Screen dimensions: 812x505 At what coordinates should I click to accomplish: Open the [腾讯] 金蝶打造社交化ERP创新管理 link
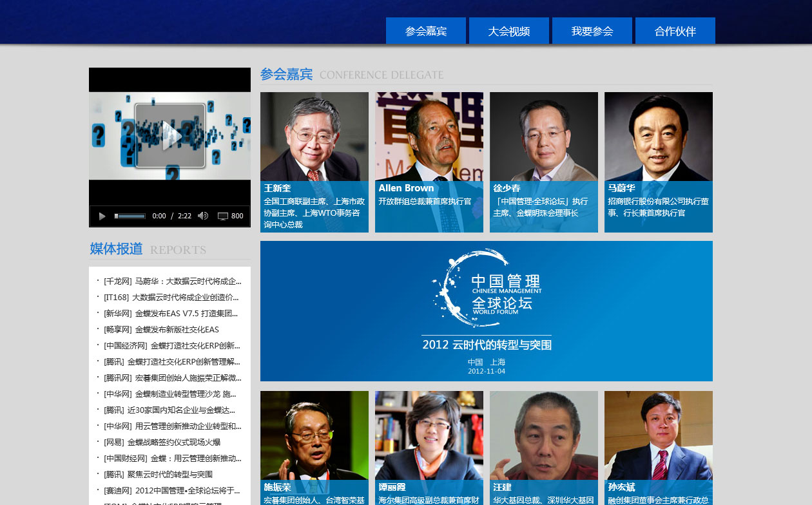172,362
